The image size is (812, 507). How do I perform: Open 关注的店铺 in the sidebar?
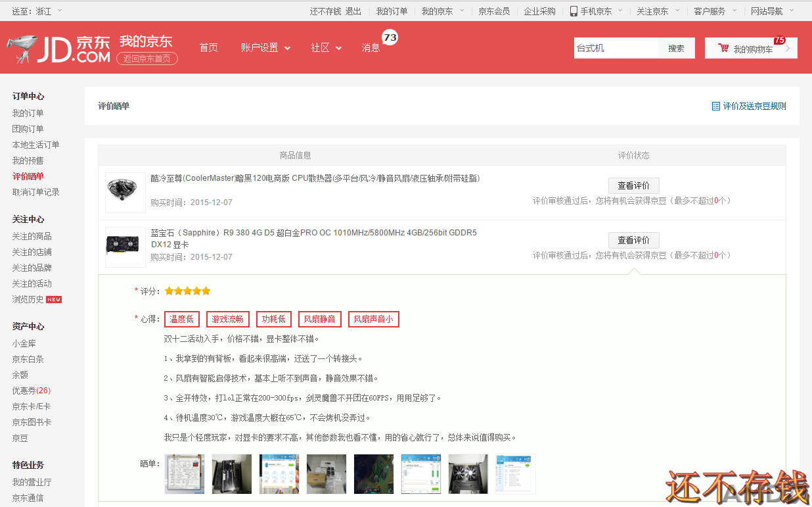(x=32, y=252)
